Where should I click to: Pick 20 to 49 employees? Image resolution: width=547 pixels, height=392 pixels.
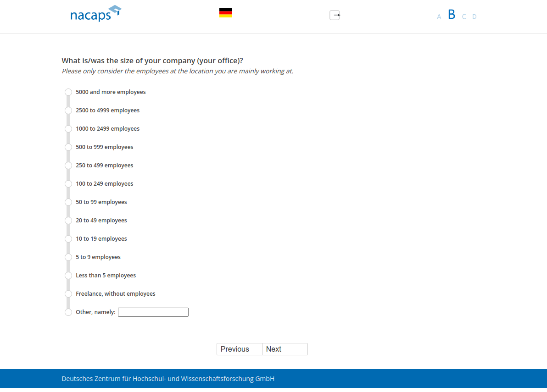click(x=68, y=221)
